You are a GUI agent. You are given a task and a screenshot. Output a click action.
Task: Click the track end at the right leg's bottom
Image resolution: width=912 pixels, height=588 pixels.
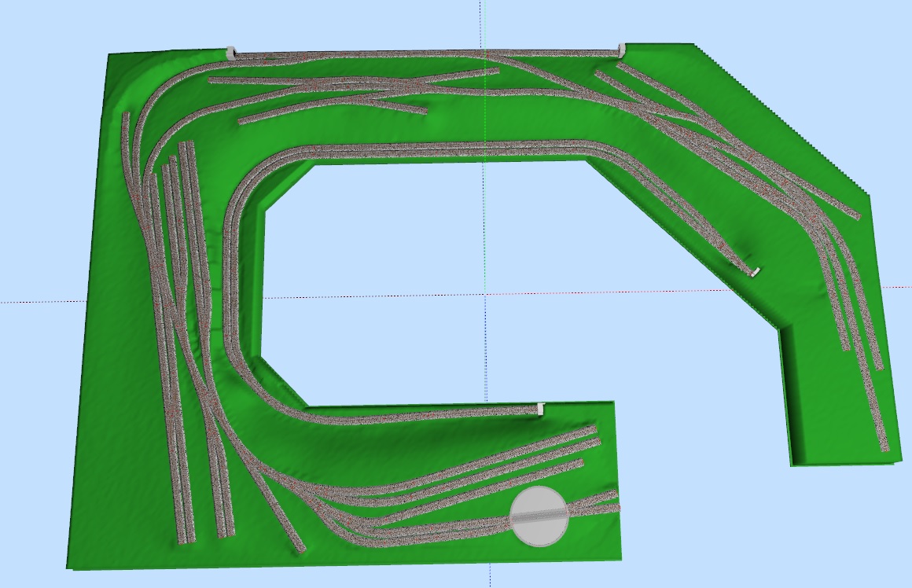(x=884, y=447)
